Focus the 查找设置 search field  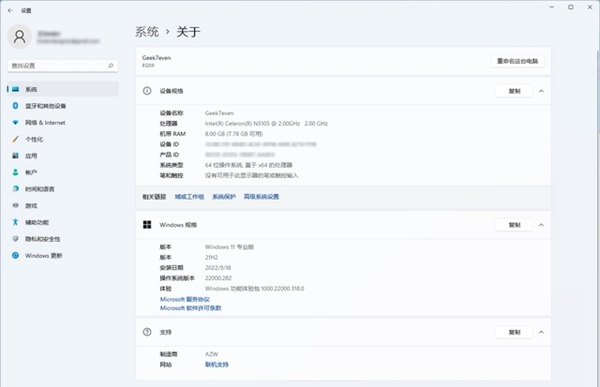click(x=63, y=65)
